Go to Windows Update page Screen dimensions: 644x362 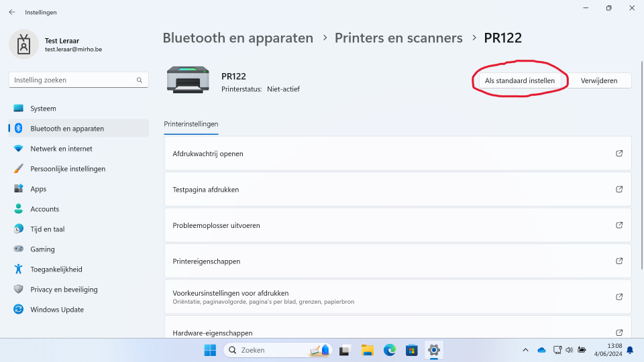coord(56,310)
